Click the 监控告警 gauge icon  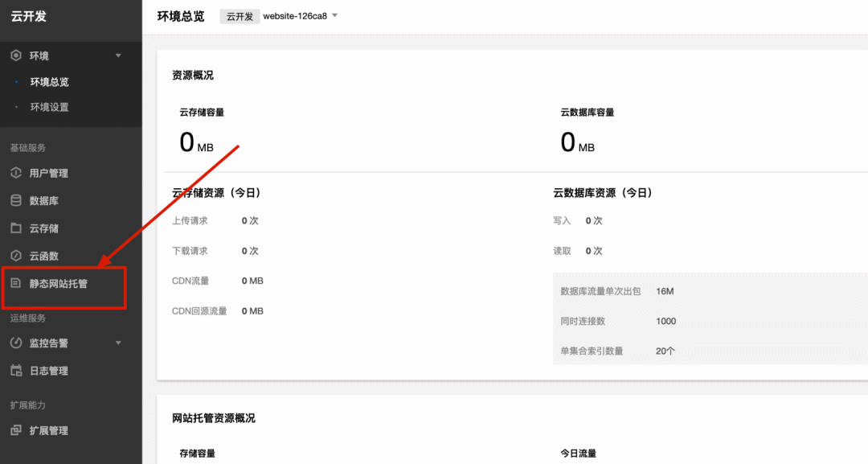pyautogui.click(x=16, y=343)
